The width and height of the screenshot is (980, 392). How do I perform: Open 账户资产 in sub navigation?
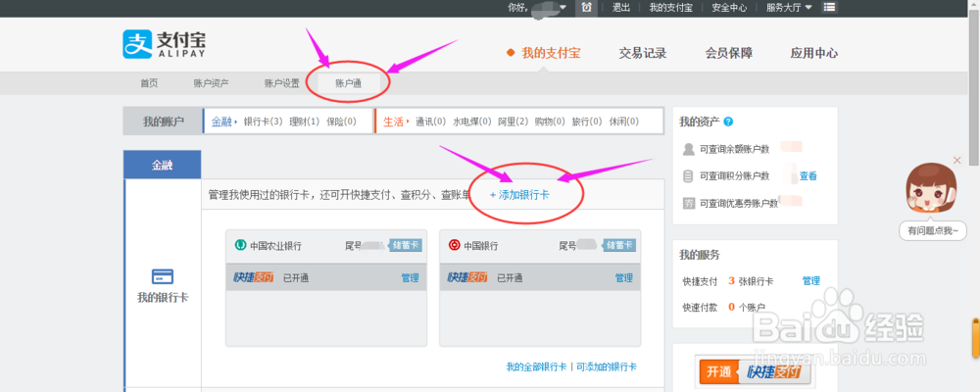pos(212,83)
